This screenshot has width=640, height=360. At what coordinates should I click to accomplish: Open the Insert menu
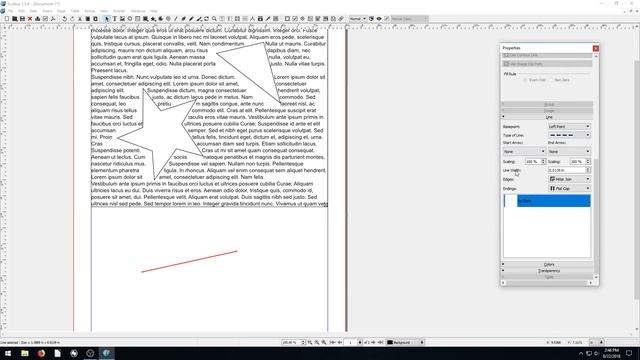(47, 11)
